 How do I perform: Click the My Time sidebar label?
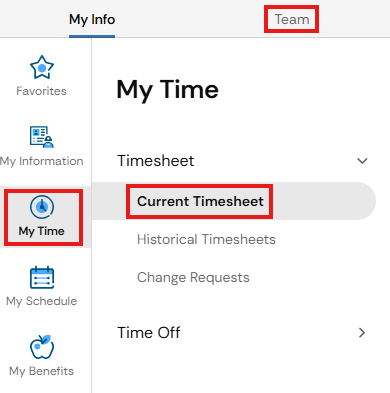click(41, 231)
